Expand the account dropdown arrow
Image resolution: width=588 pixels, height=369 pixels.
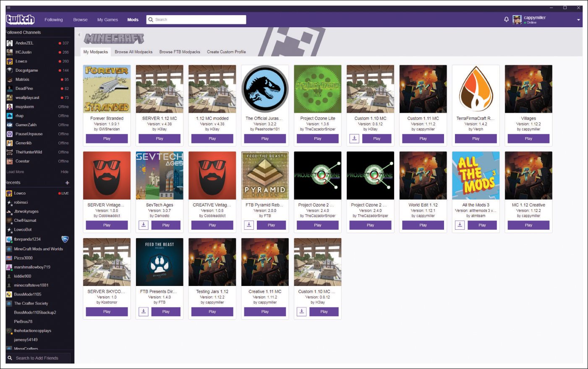578,20
